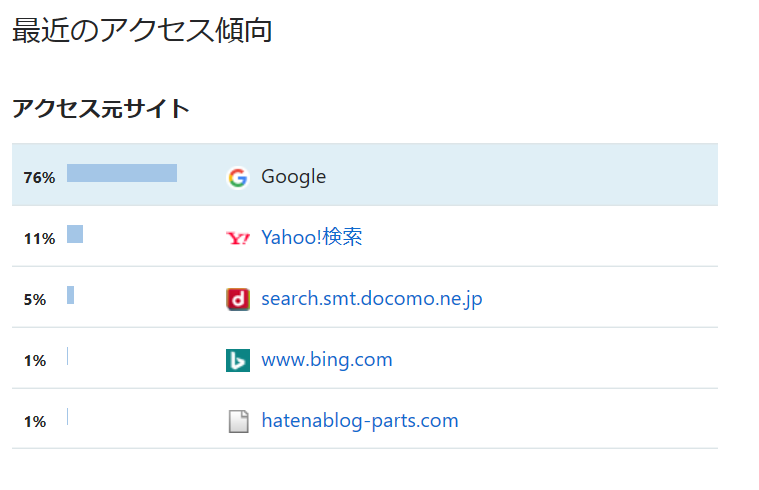Visit the hatenablog-parts.com link
Screen dimensions: 759x490
tap(359, 421)
